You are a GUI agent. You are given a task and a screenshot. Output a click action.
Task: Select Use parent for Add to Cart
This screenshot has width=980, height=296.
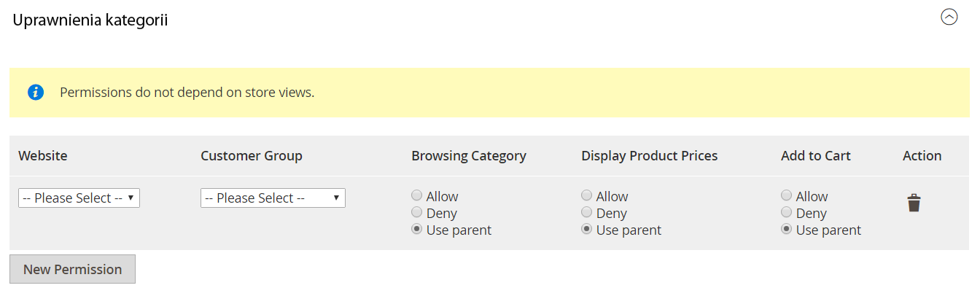786,229
